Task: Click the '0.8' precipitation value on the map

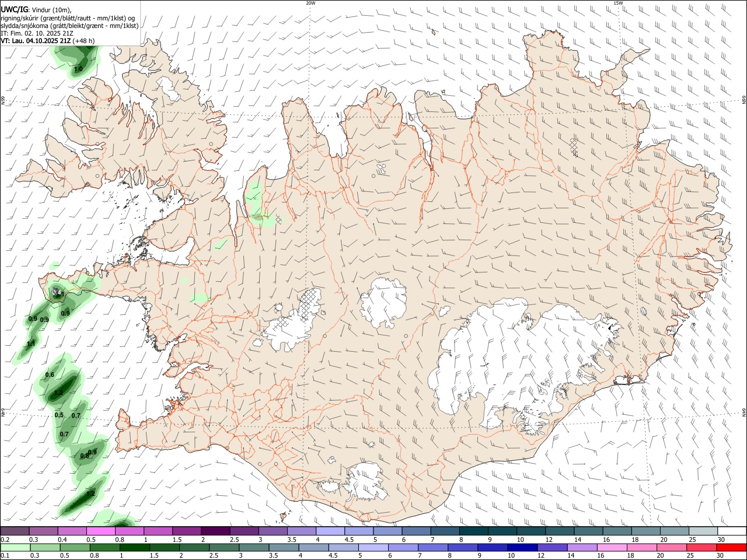Action: coord(84,456)
